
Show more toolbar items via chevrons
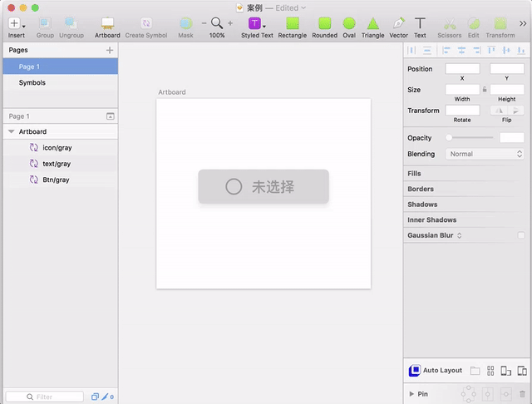point(523,23)
